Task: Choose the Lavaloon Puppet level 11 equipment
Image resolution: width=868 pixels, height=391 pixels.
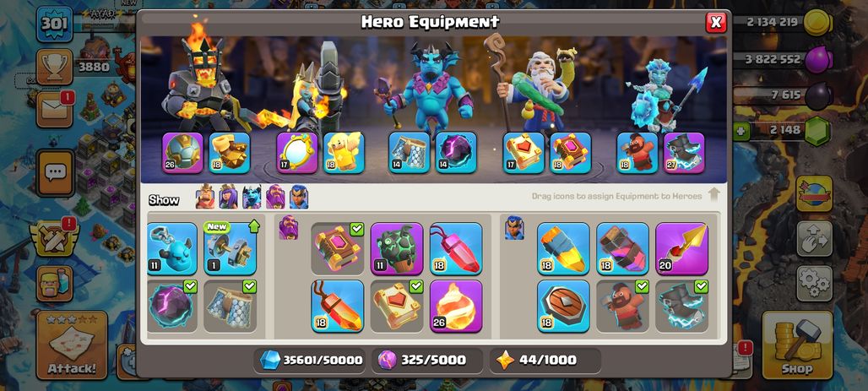Action: [x=396, y=248]
